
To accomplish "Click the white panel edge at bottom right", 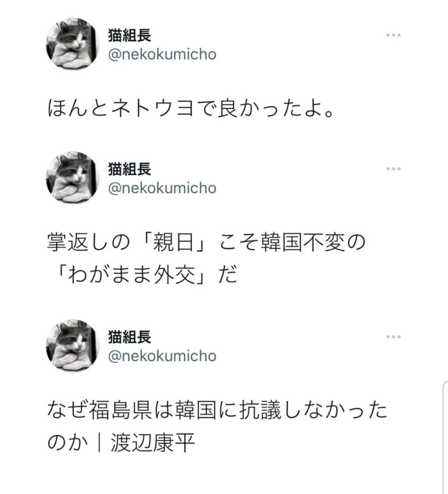I will point(443,438).
